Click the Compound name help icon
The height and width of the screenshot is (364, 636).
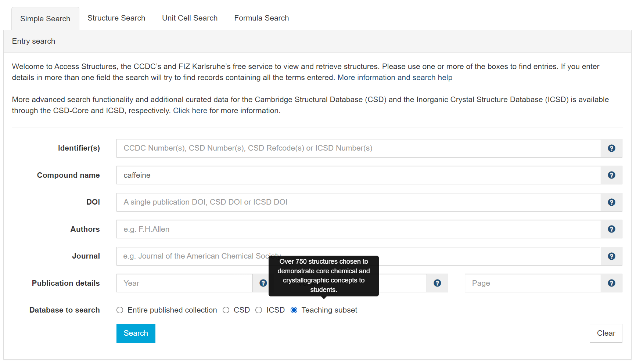611,175
